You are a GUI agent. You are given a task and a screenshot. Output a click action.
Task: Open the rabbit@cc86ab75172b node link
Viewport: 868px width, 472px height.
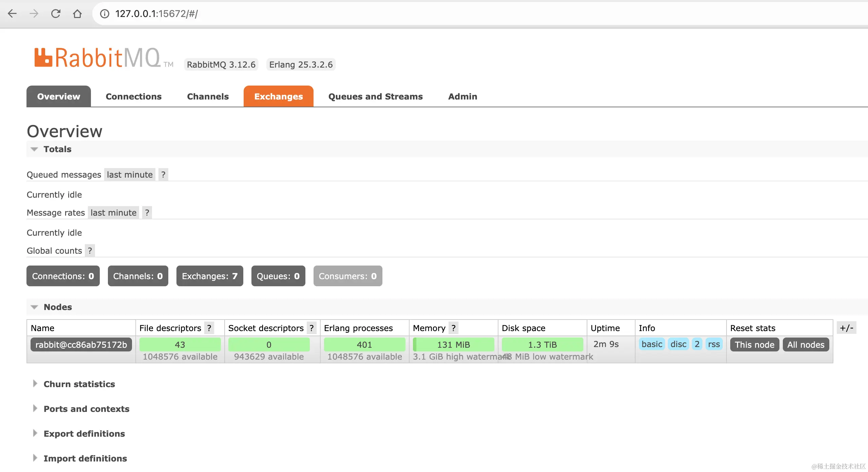click(81, 345)
